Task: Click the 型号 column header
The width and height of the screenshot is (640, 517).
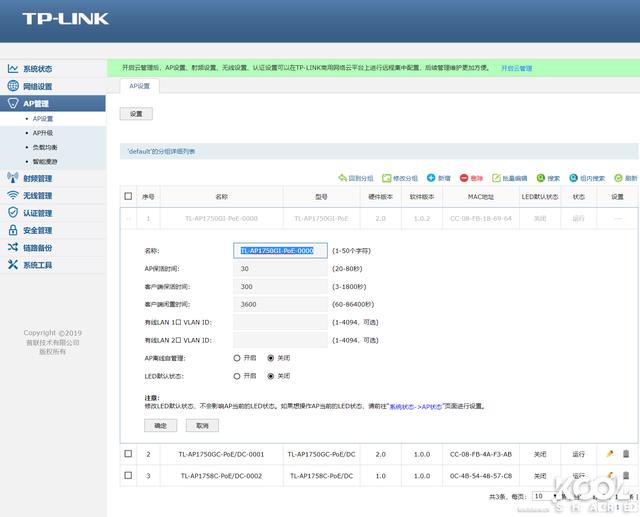Action: pos(322,197)
